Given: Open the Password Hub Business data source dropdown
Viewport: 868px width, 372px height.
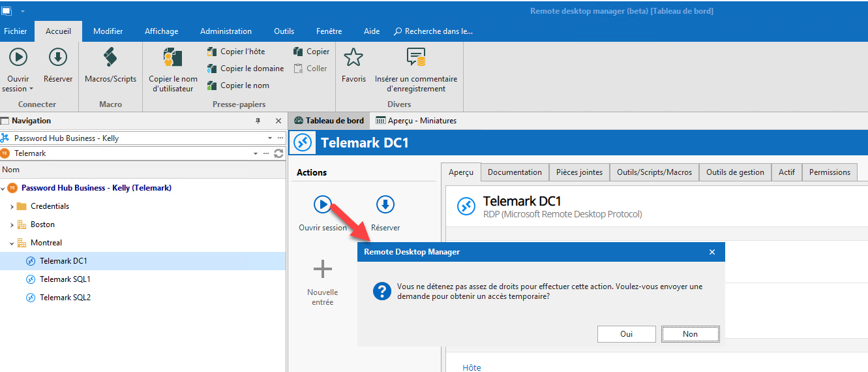Looking at the screenshot, I should [270, 138].
